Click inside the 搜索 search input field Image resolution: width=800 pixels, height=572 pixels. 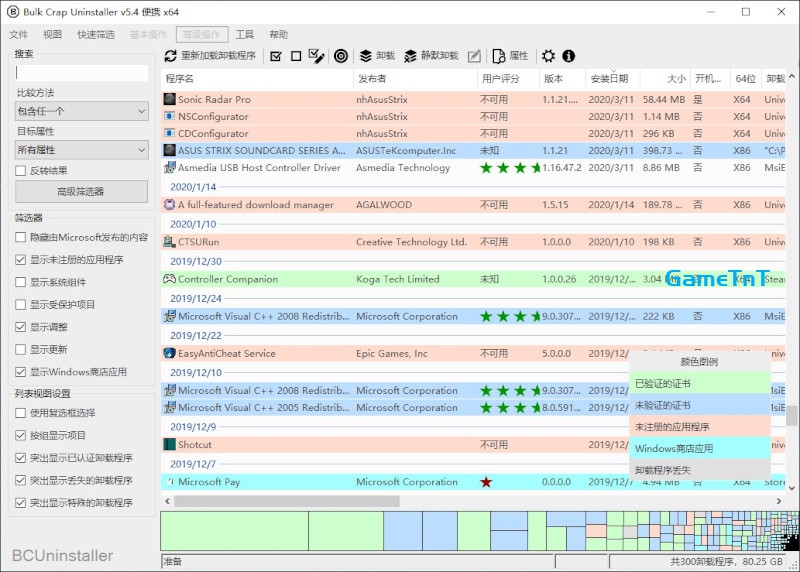point(82,72)
